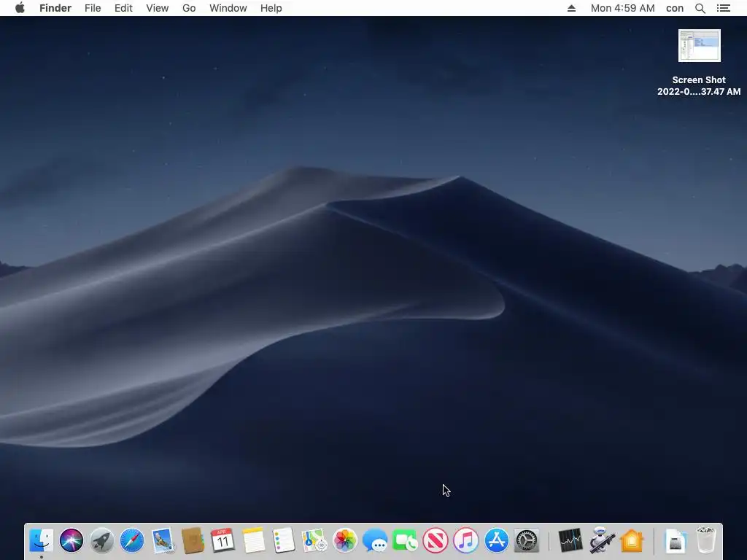Launch Safari compass icon in Dock

coord(132,541)
